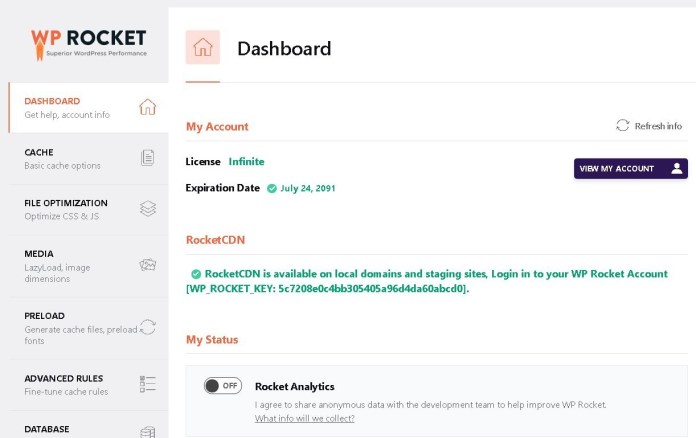Click the 'My Status' section heading
Viewport: 696px width, 438px height.
[x=212, y=339]
